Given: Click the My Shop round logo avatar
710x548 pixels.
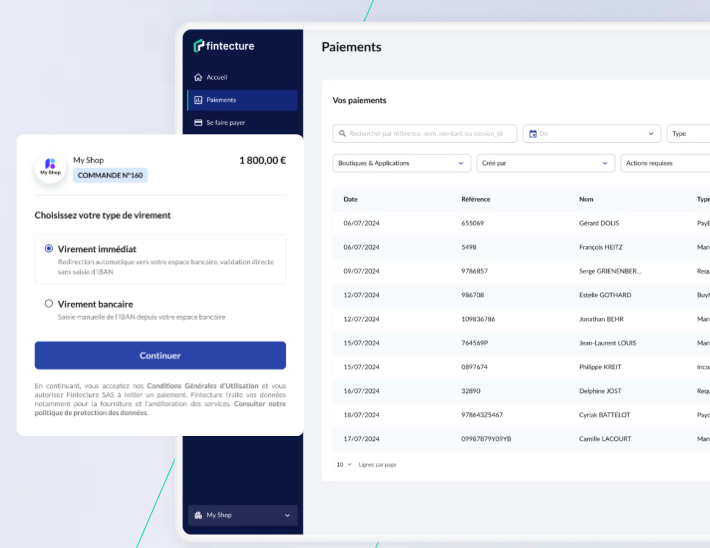Looking at the screenshot, I should point(49,168).
